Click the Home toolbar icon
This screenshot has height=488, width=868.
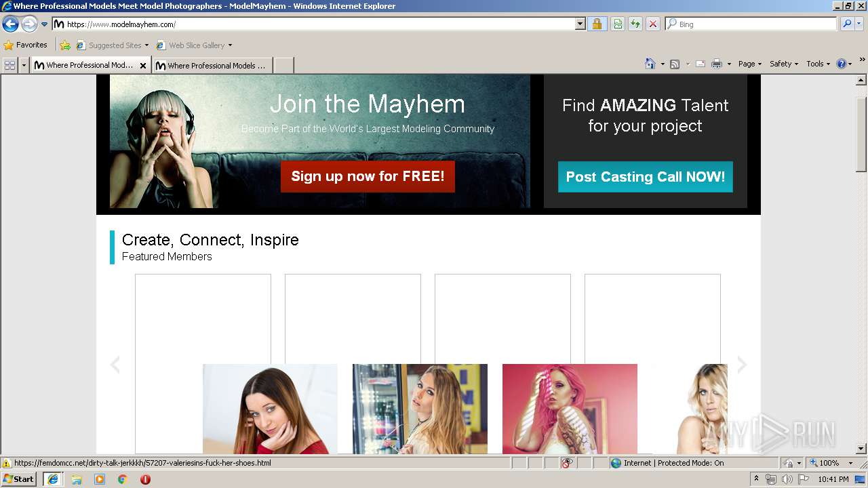(650, 64)
